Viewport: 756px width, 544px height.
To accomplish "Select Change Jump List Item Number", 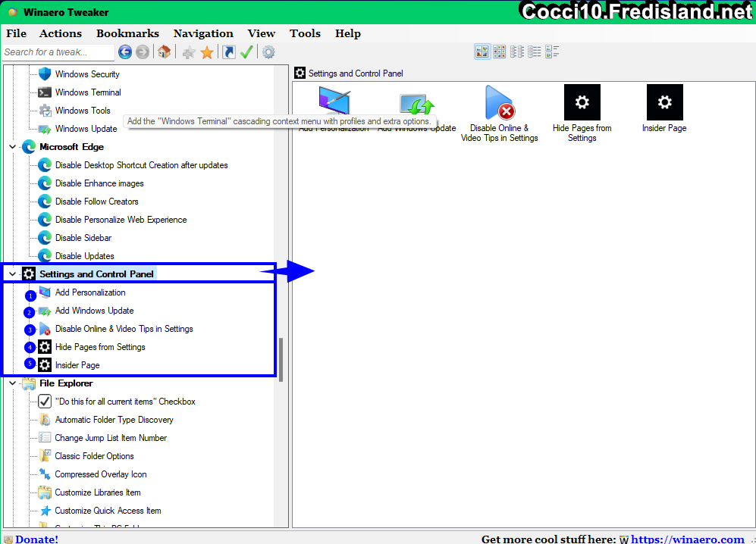I will coord(111,438).
